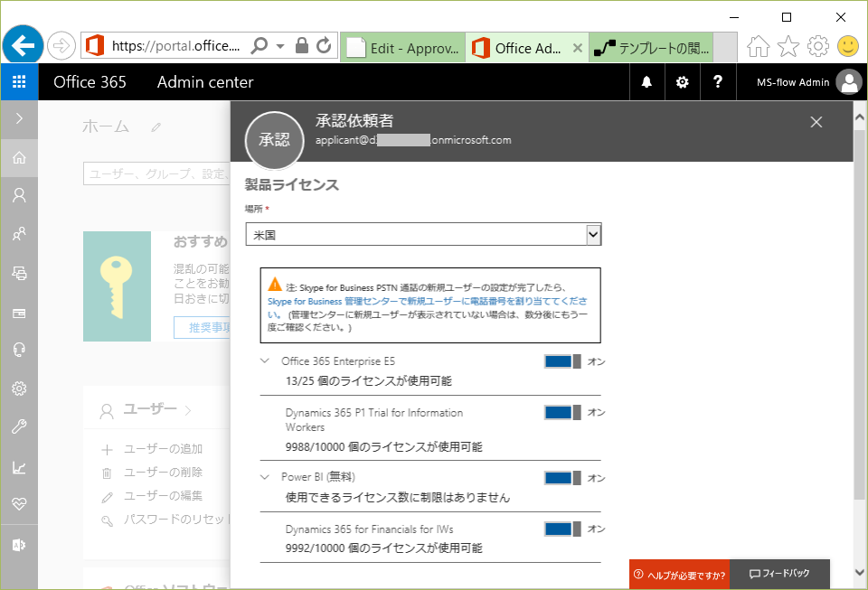Go to Home in left sidebar
Viewport: 868px width, 590px height.
point(19,158)
